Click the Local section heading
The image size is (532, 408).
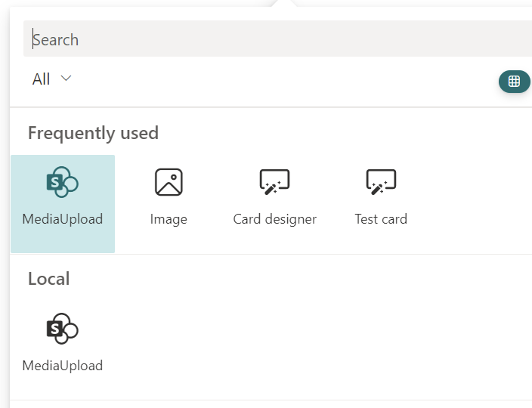click(48, 279)
